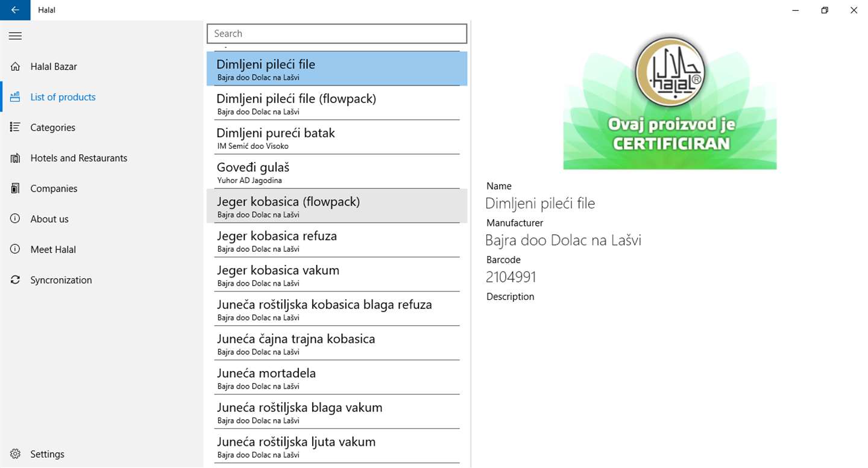Image resolution: width=868 pixels, height=468 pixels.
Task: Select Dimljeni pureći batak product
Action: click(337, 137)
